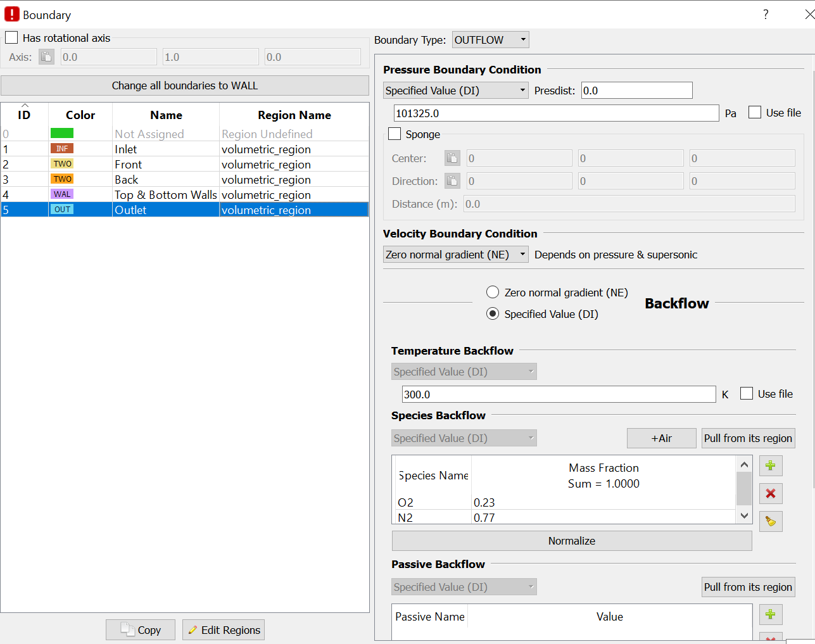Click the WAL color badge for walls
Viewport: 815px width, 644px height.
coord(62,194)
